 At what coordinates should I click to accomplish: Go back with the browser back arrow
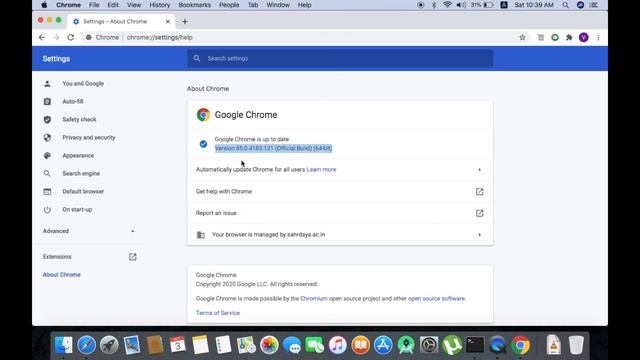coord(42,38)
